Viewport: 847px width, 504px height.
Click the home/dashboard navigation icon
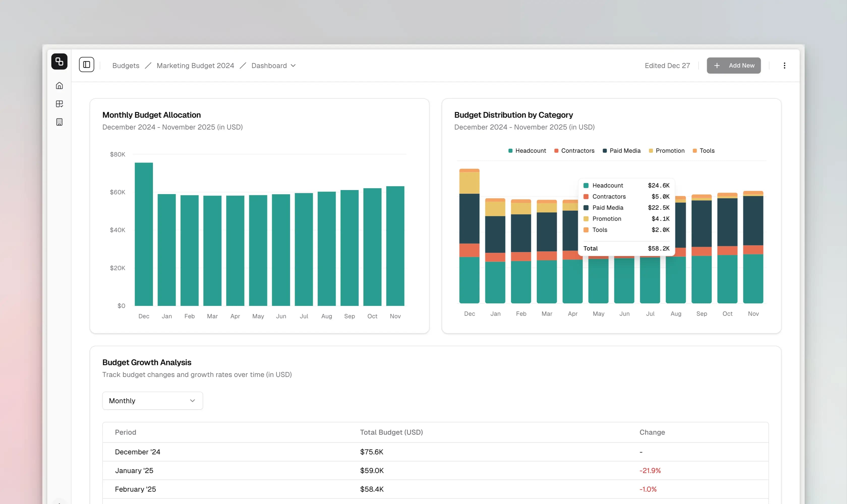pyautogui.click(x=60, y=86)
